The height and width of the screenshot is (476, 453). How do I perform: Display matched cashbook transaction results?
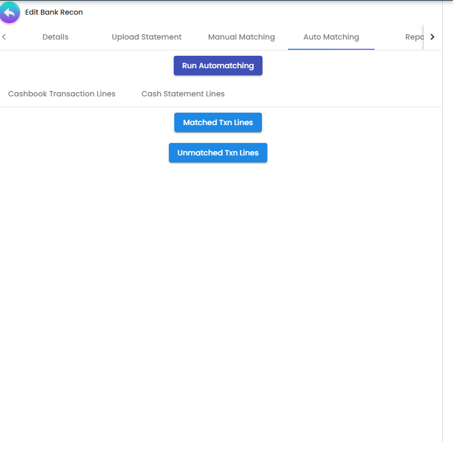tap(218, 122)
